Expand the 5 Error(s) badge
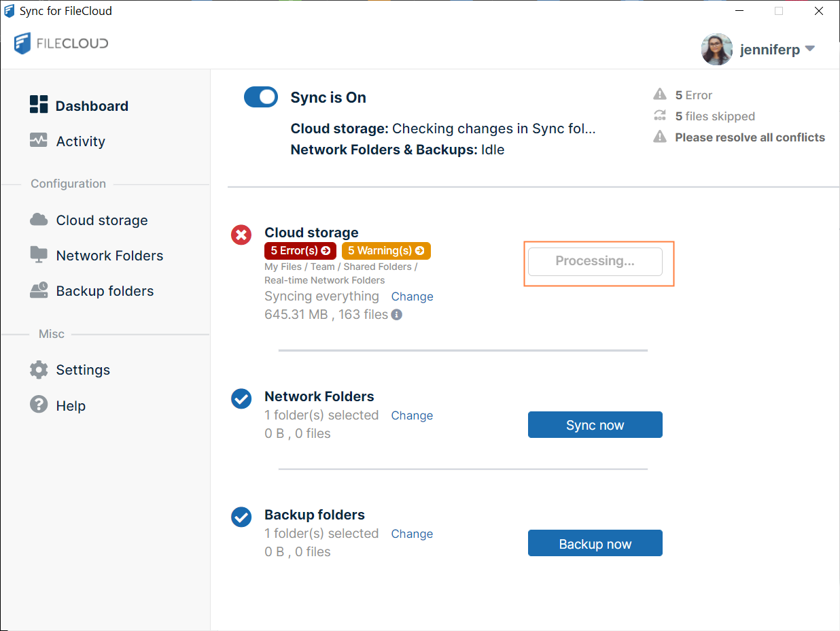Screen dimensions: 840x631 (300, 251)
